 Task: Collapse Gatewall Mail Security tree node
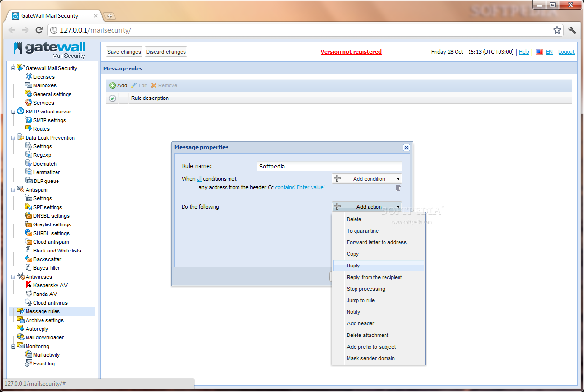point(14,68)
